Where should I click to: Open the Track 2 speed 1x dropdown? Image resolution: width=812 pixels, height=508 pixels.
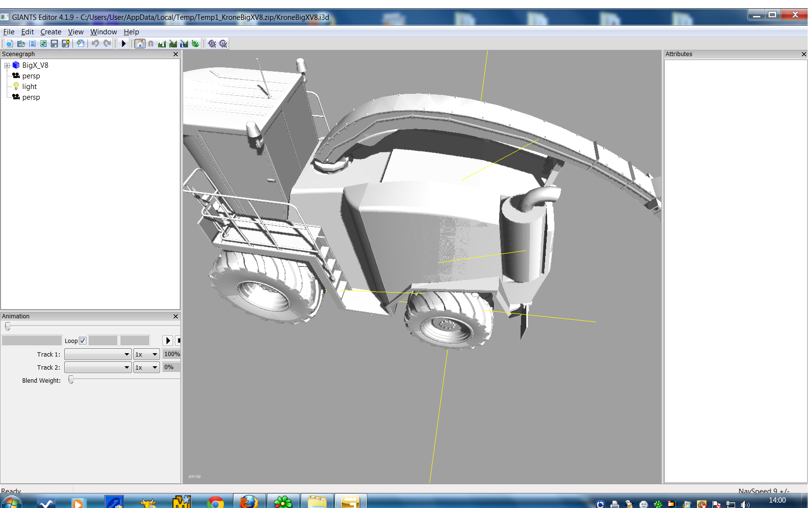[146, 367]
